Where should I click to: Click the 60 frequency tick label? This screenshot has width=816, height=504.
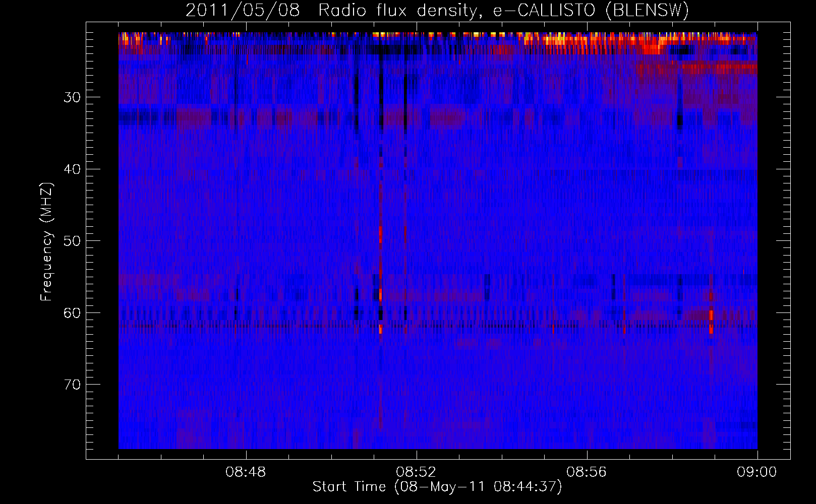pyautogui.click(x=72, y=313)
